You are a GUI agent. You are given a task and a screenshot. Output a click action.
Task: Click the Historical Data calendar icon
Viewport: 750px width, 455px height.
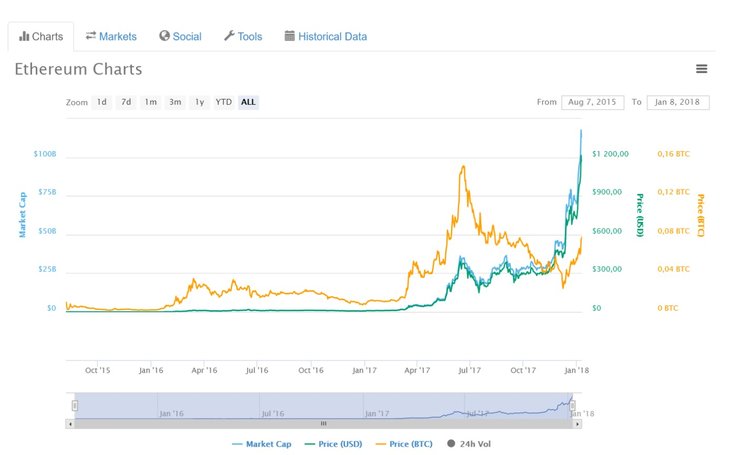coord(290,36)
